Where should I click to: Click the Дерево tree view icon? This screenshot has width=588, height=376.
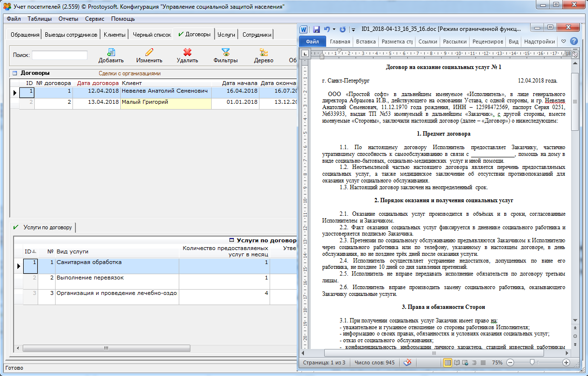264,52
